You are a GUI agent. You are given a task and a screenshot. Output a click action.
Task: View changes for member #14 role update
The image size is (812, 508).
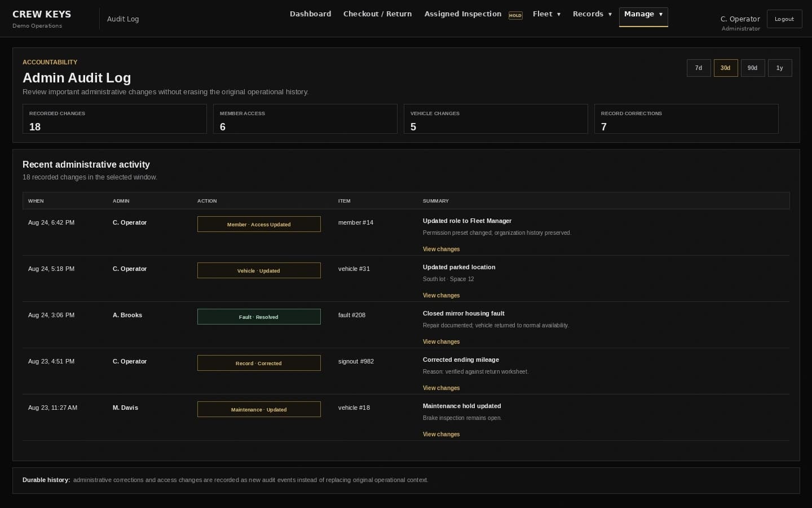pos(441,249)
